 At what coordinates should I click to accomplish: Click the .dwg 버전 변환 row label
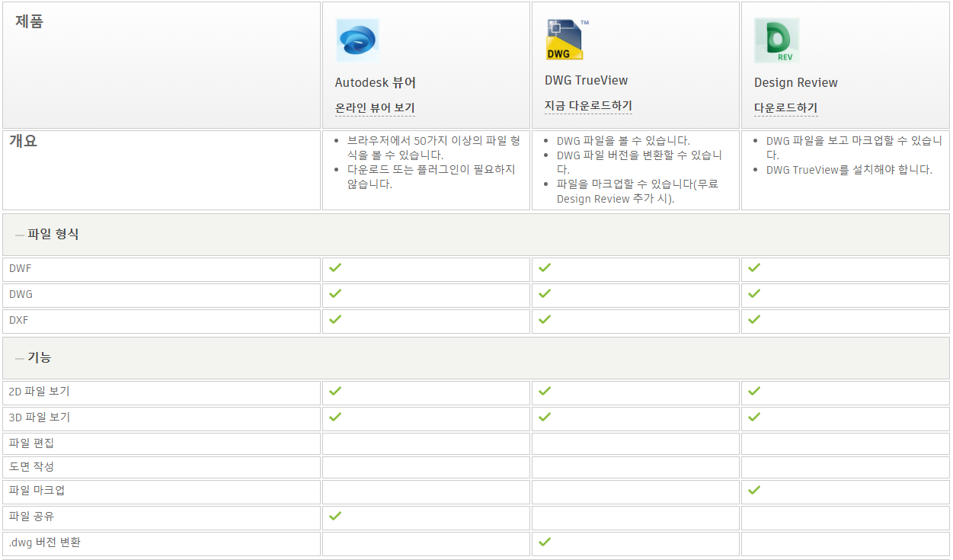[x=45, y=543]
